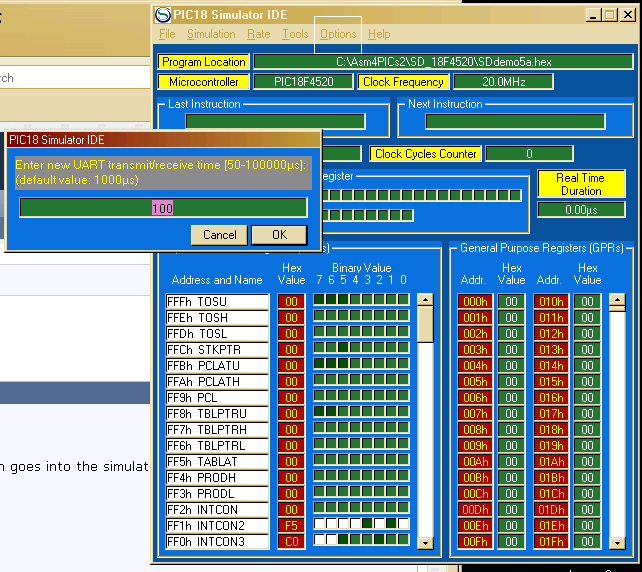Click the hex value of GPR 01Ah
The image size is (642, 572).
pyautogui.click(x=587, y=461)
